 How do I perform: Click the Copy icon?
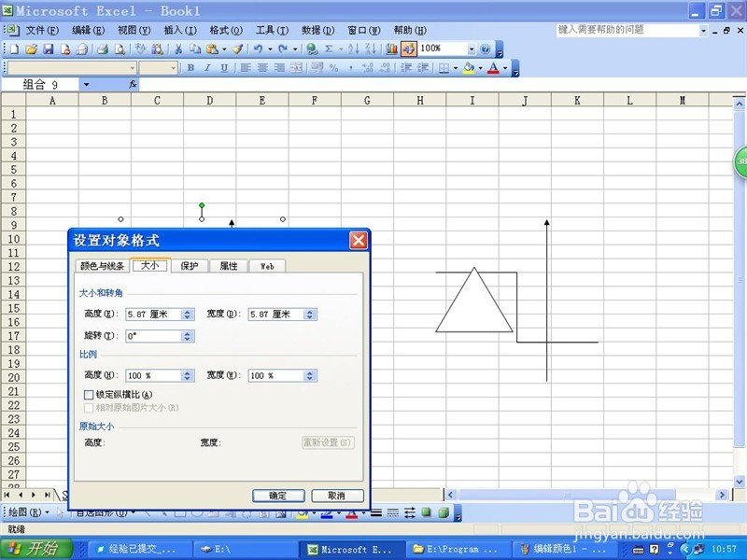[x=195, y=49]
